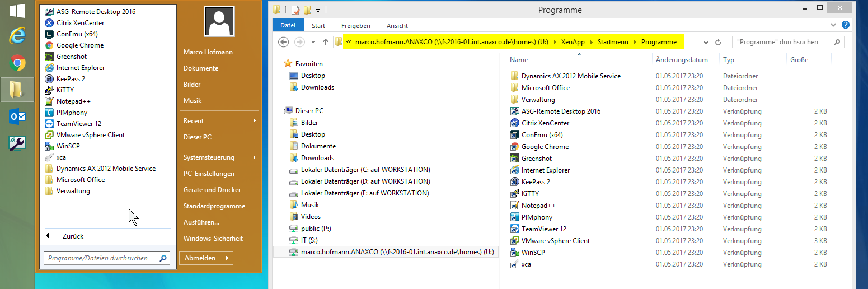868x289 pixels.
Task: Switch to the Start ribbon tab
Action: pos(318,26)
